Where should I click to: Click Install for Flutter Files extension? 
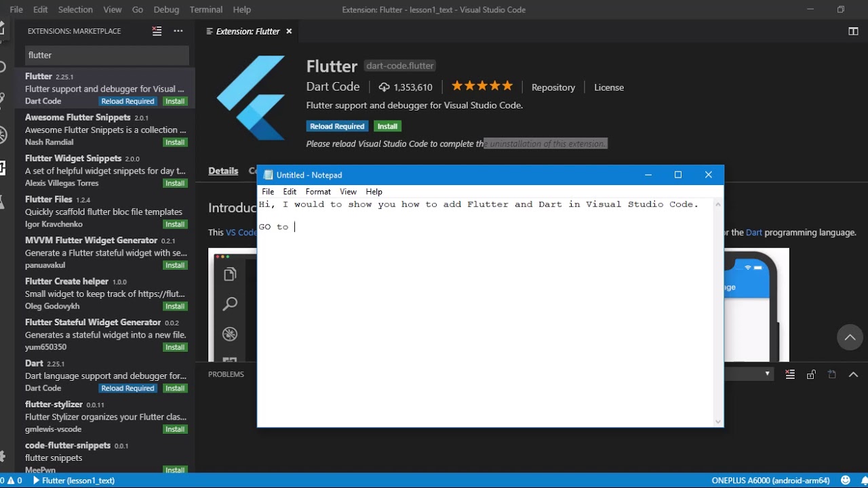(x=175, y=224)
